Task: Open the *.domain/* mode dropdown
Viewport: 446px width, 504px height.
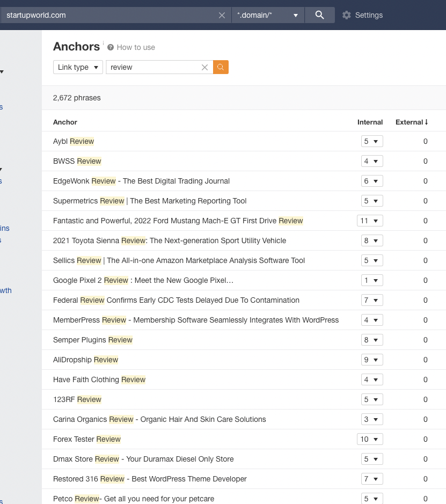Action: [268, 15]
